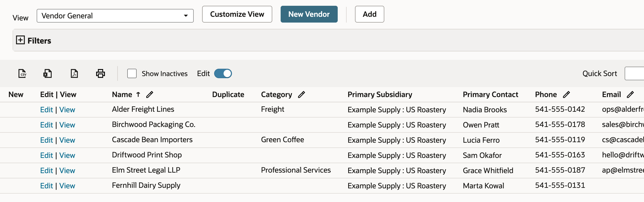Click the Freight category cell

click(x=273, y=109)
